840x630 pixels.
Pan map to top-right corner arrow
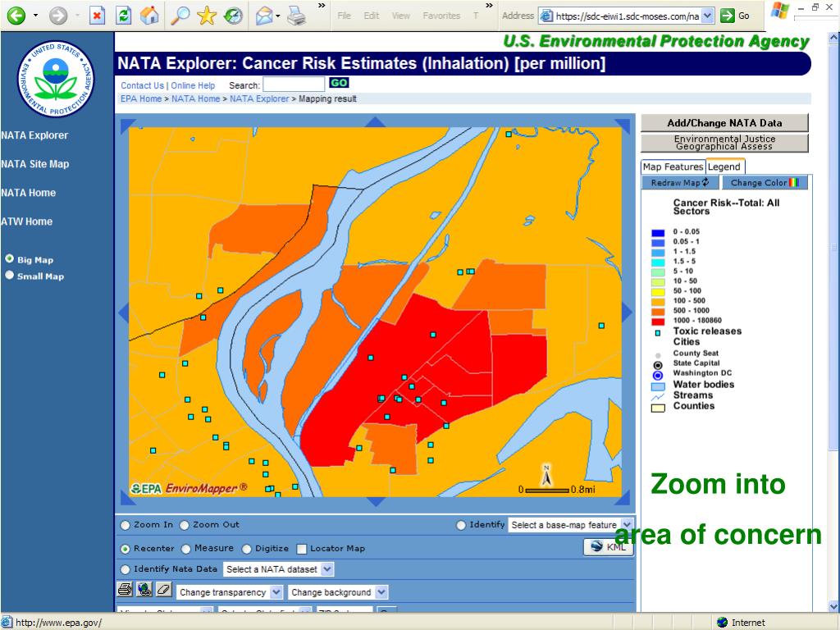623,126
